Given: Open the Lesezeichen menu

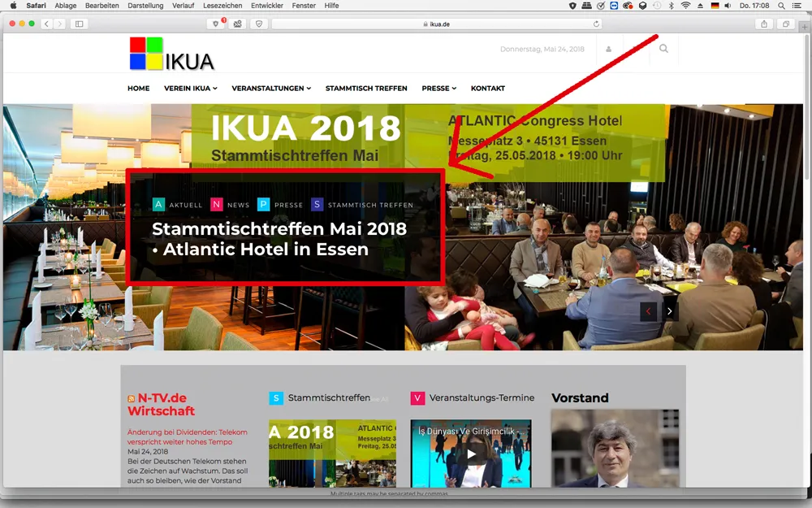Looking at the screenshot, I should (x=222, y=6).
